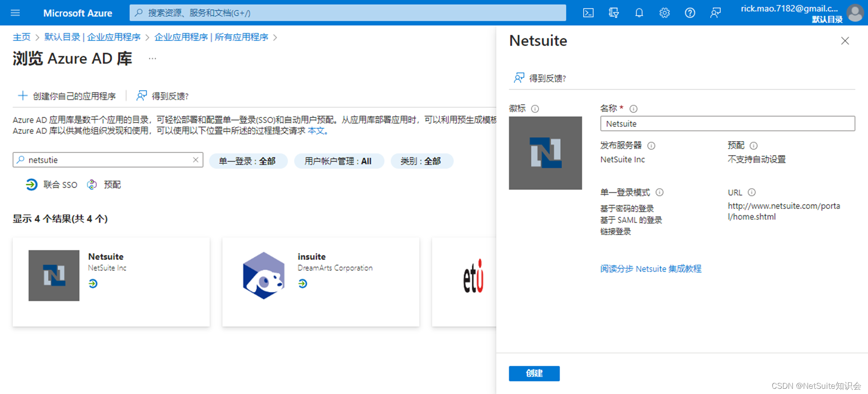
Task: Click the 创建 button
Action: [534, 373]
